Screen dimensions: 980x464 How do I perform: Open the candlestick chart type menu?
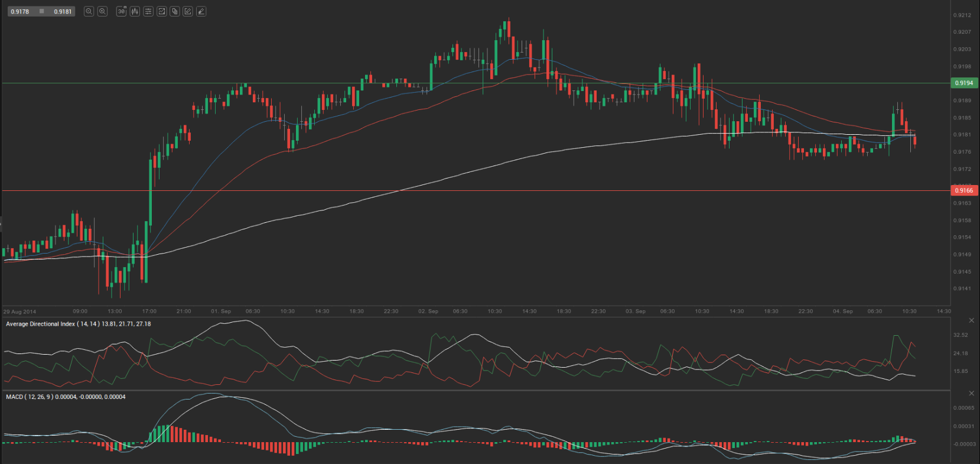point(135,11)
